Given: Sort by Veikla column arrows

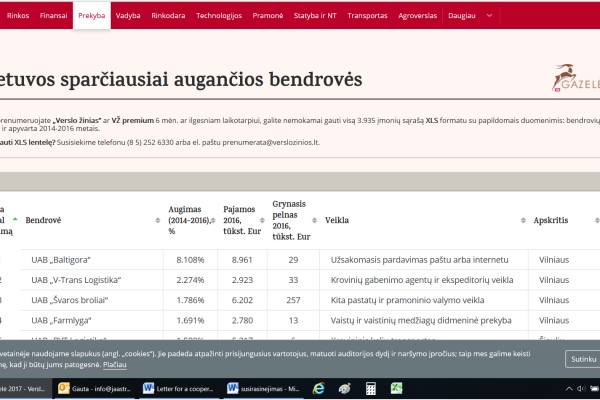Looking at the screenshot, I should [x=523, y=220].
